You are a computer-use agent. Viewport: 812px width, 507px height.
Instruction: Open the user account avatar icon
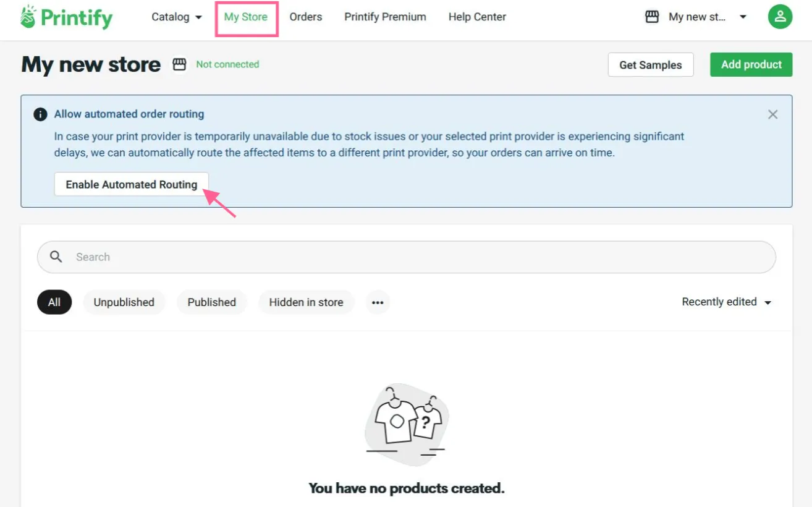tap(780, 17)
